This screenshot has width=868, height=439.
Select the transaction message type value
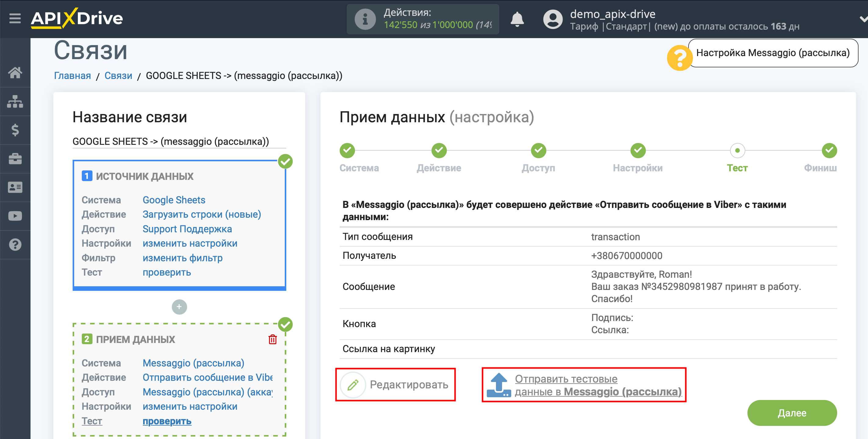(x=615, y=237)
